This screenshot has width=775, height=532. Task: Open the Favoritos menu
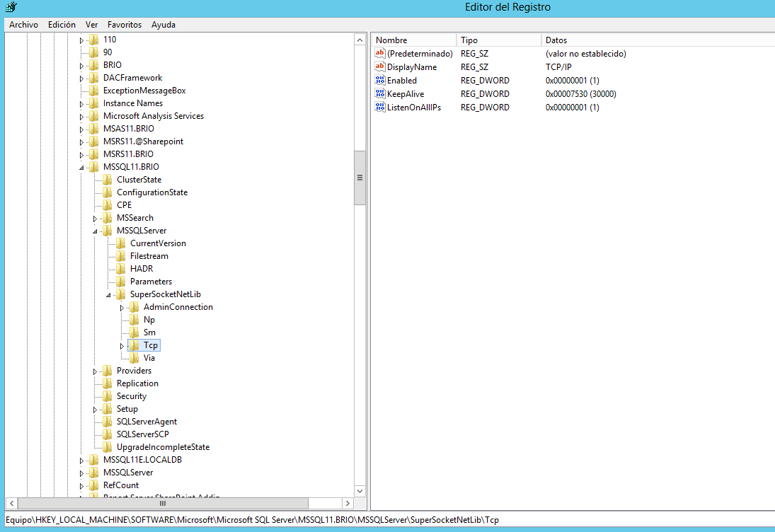click(x=124, y=24)
